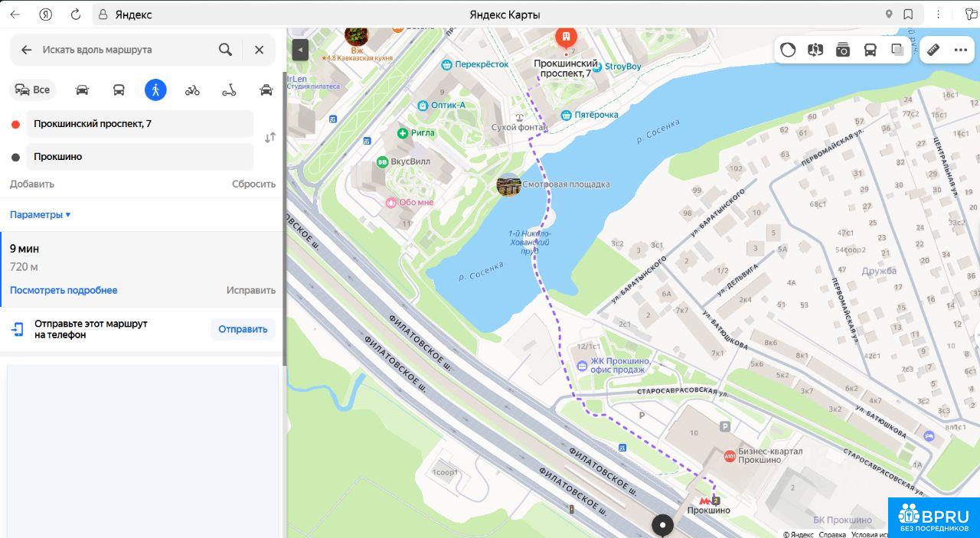Select the pedestrian walking route mode
The height and width of the screenshot is (538, 980).
click(155, 90)
